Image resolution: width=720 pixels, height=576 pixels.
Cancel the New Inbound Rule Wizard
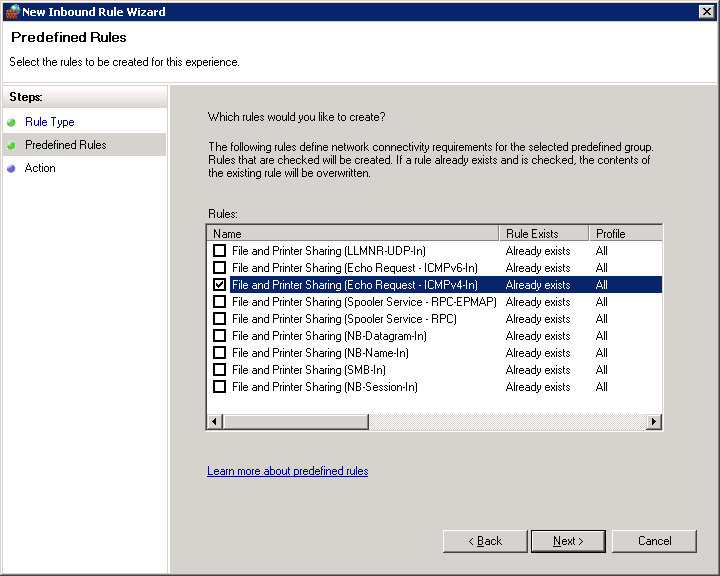[654, 541]
